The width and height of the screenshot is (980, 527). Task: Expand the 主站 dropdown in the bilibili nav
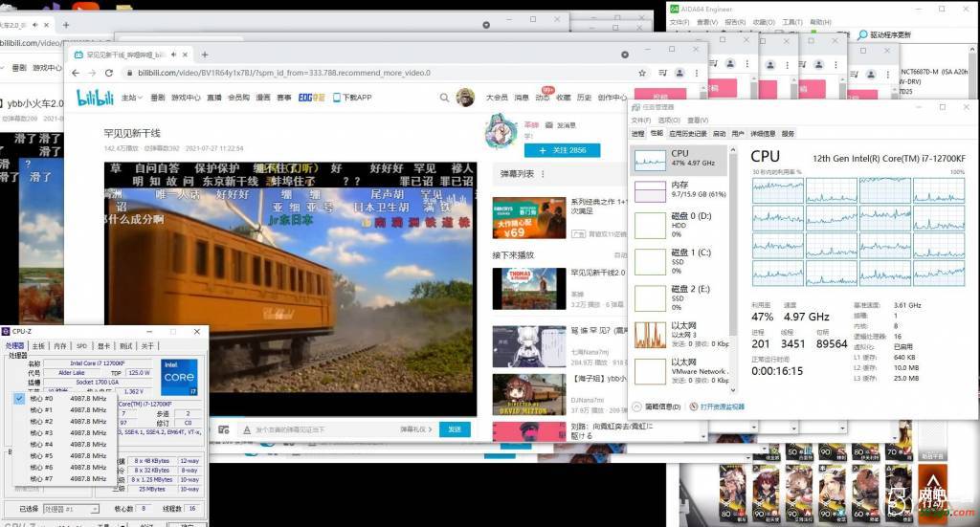(131, 97)
